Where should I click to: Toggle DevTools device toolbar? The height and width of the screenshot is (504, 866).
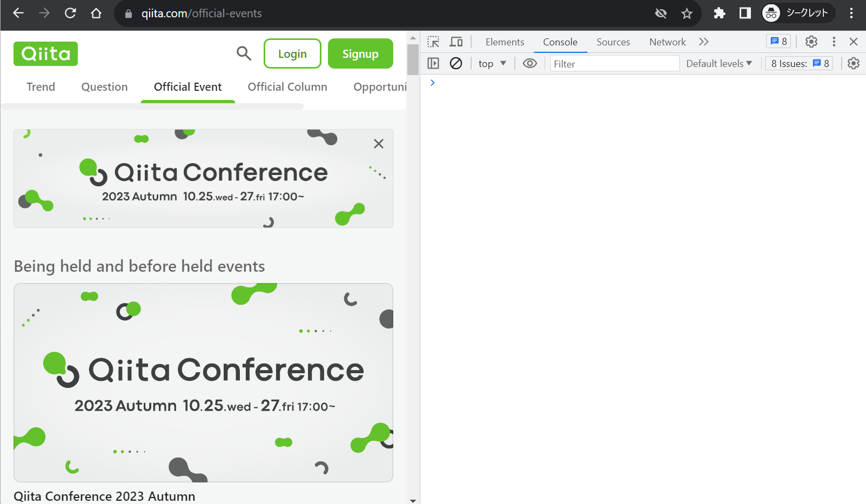[457, 42]
